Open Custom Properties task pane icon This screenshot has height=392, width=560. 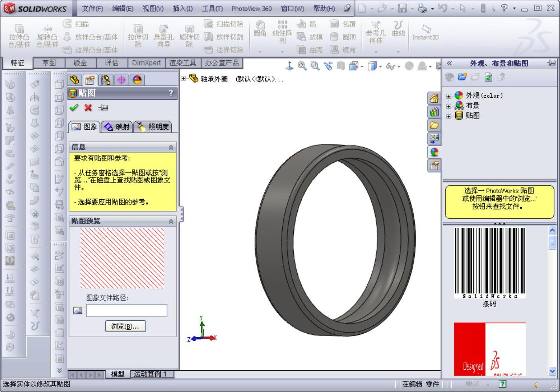click(x=434, y=165)
